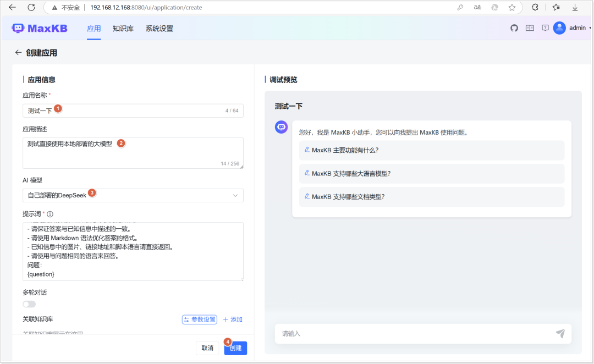
Task: Click the admin user avatar
Action: [x=559, y=28]
